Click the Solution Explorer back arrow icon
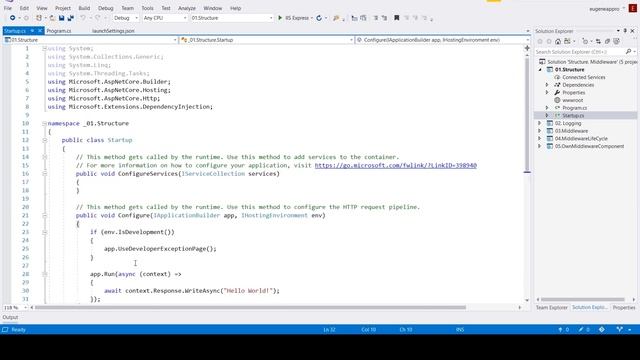 (540, 41)
